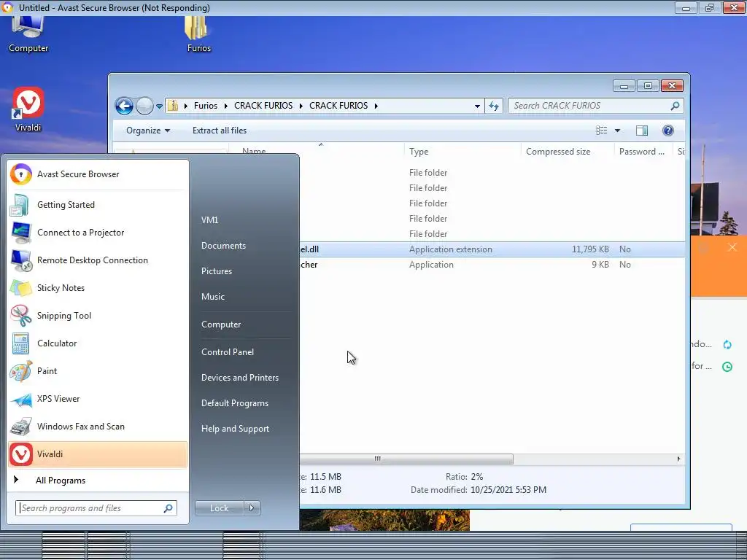Open Computer from Start menu right pane

coord(221,324)
